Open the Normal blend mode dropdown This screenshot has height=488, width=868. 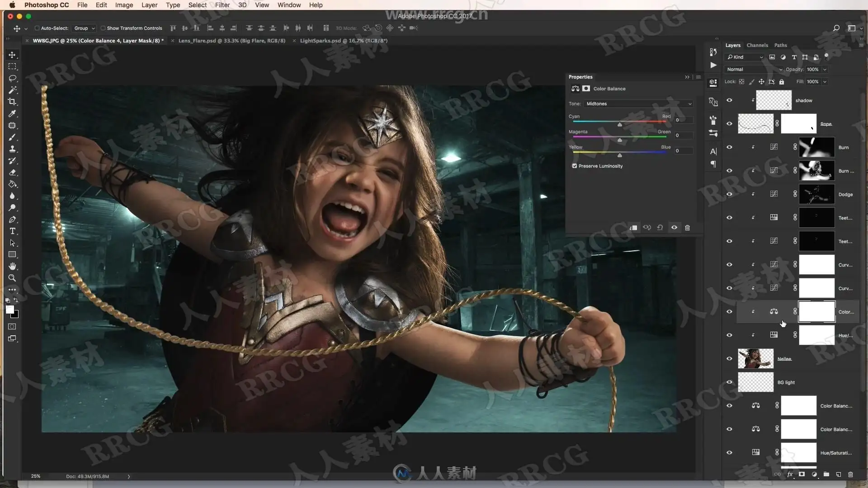click(x=753, y=70)
